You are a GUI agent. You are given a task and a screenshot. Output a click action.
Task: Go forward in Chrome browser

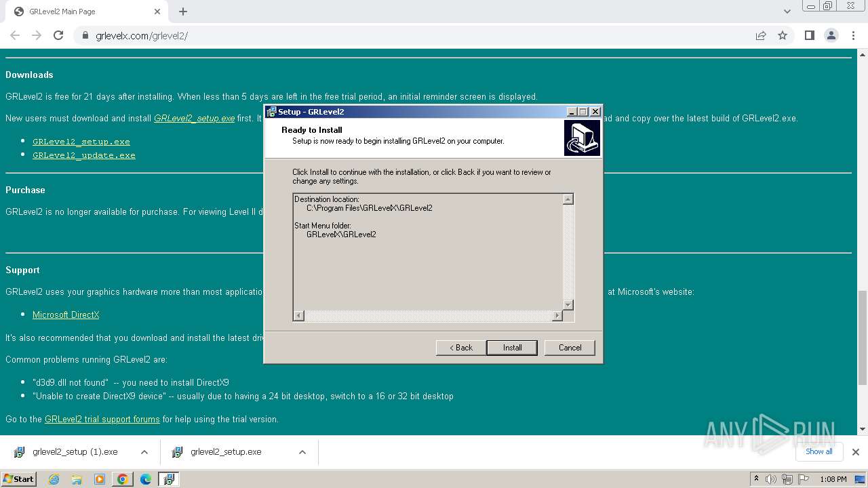coord(37,35)
